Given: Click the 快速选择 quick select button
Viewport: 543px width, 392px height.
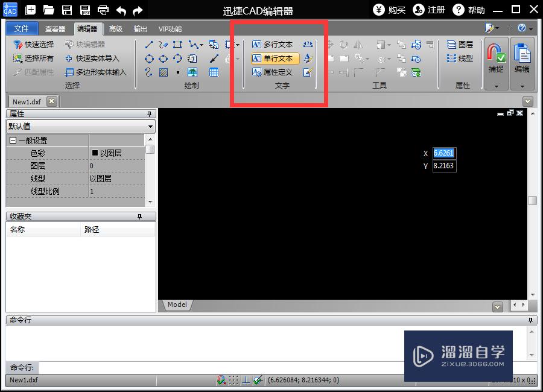Looking at the screenshot, I should coord(34,44).
